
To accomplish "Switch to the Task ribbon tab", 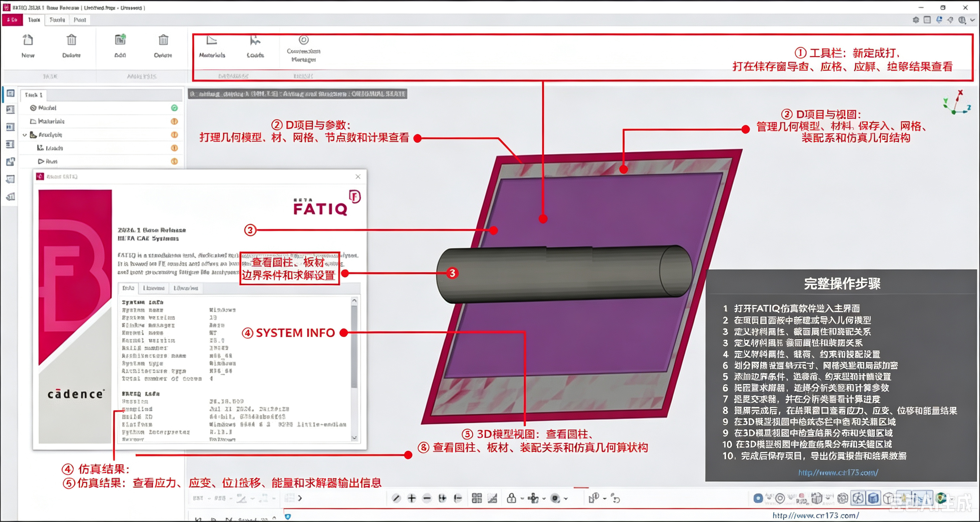I will 34,20.
